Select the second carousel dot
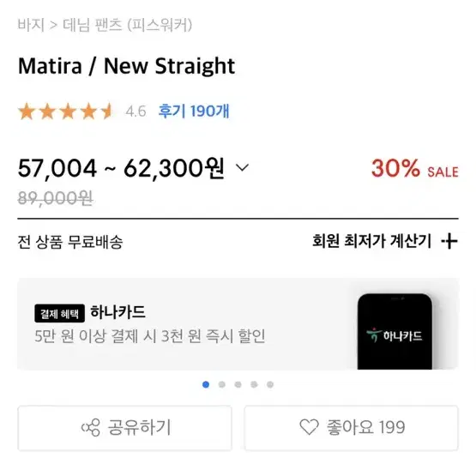Screen dimensions: 476x476 pos(222,384)
